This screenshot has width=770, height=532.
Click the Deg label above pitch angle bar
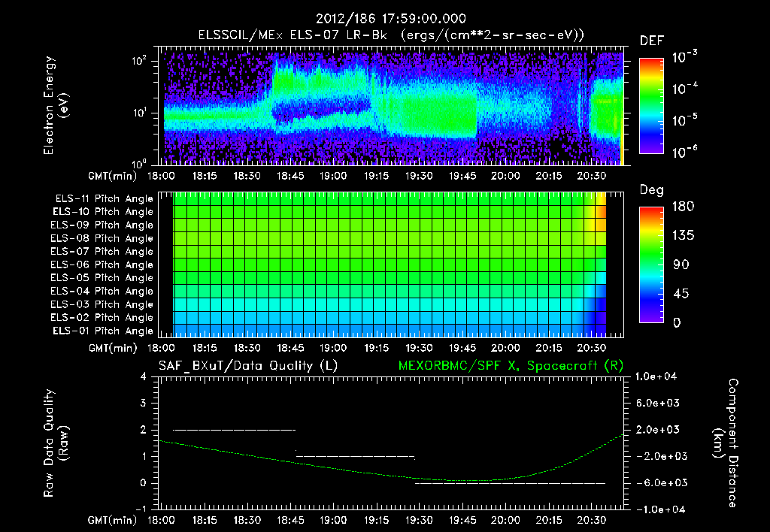coord(652,190)
